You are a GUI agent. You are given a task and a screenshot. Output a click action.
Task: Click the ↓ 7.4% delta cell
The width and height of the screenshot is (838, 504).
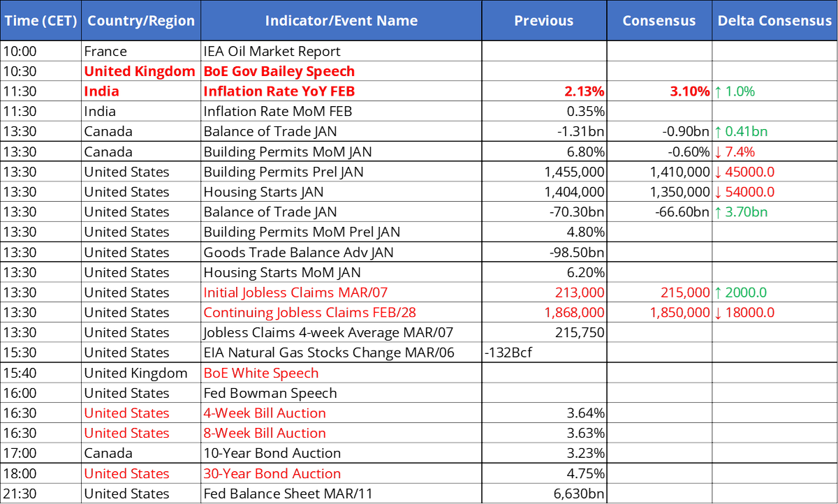click(x=774, y=151)
